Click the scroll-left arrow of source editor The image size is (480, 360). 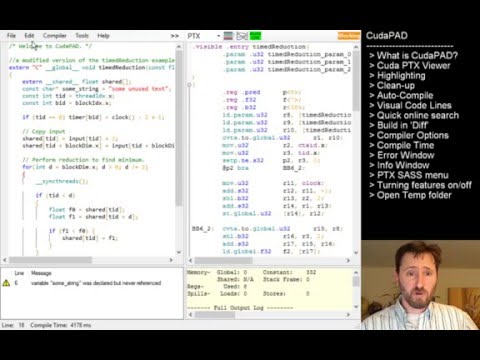coord(5,260)
